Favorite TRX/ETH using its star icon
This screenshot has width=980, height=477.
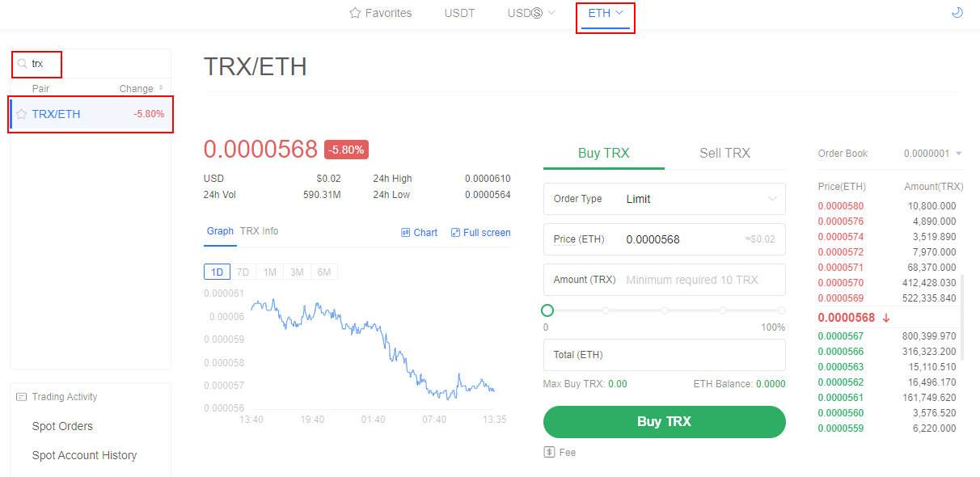(22, 113)
